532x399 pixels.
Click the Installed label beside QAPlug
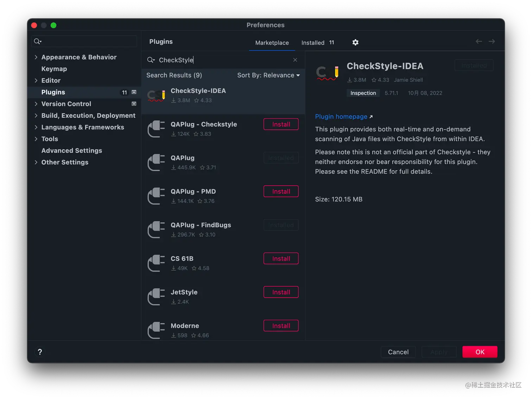tap(281, 158)
